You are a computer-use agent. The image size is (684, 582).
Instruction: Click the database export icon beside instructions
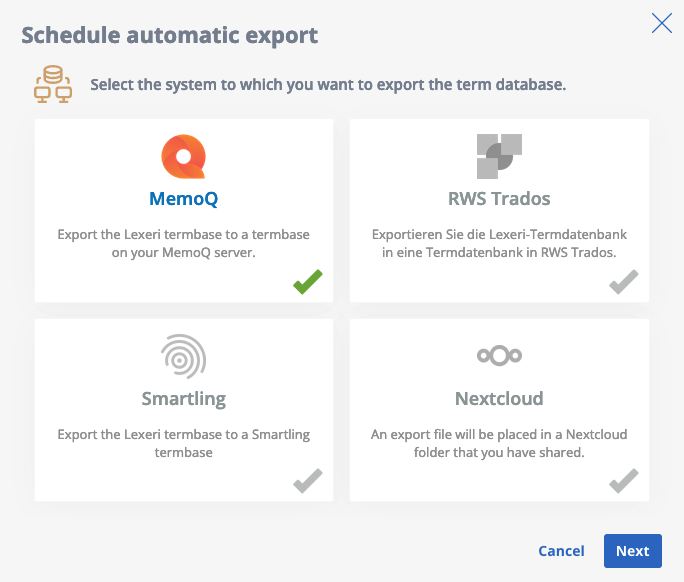point(52,85)
